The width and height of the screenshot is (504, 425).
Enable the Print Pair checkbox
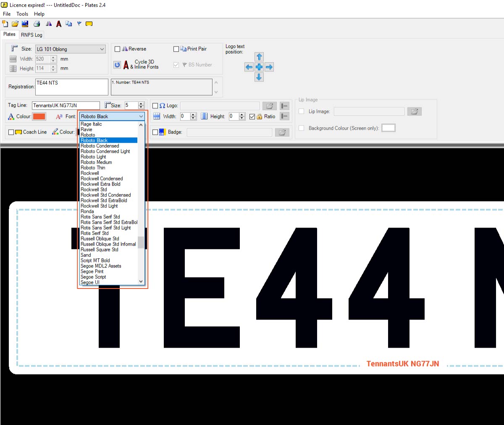tap(176, 49)
